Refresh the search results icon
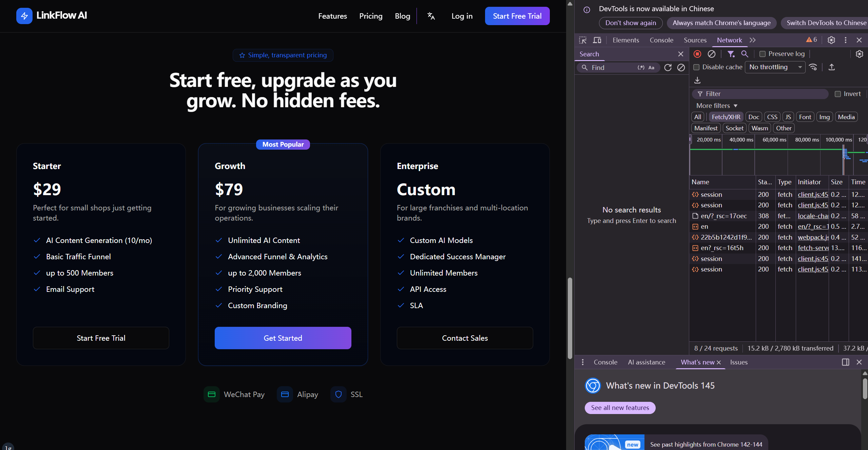Image resolution: width=868 pixels, height=450 pixels. point(668,68)
